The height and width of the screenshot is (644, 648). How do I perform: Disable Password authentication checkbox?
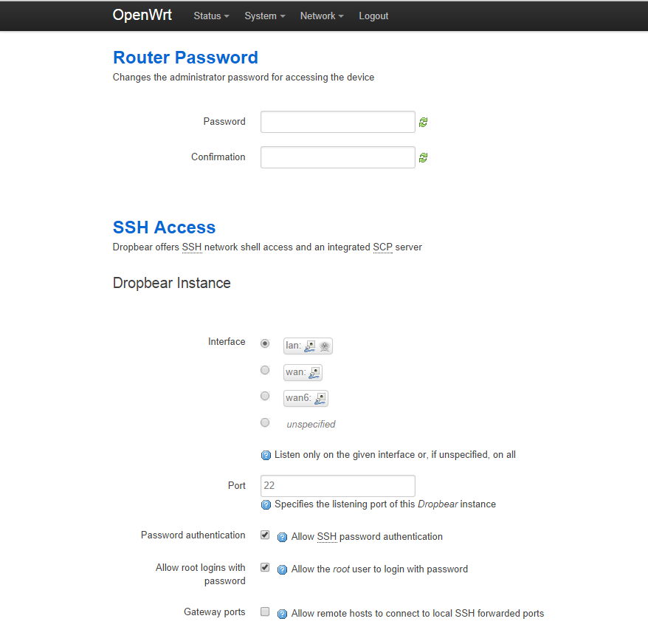[x=265, y=535]
